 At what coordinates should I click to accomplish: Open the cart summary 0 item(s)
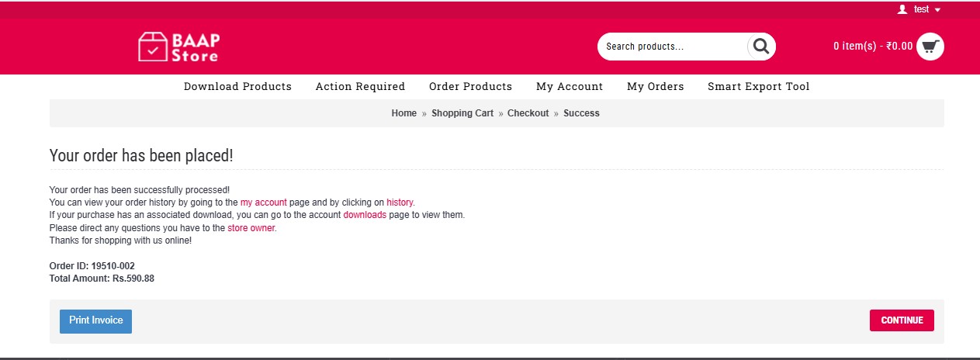tap(873, 47)
